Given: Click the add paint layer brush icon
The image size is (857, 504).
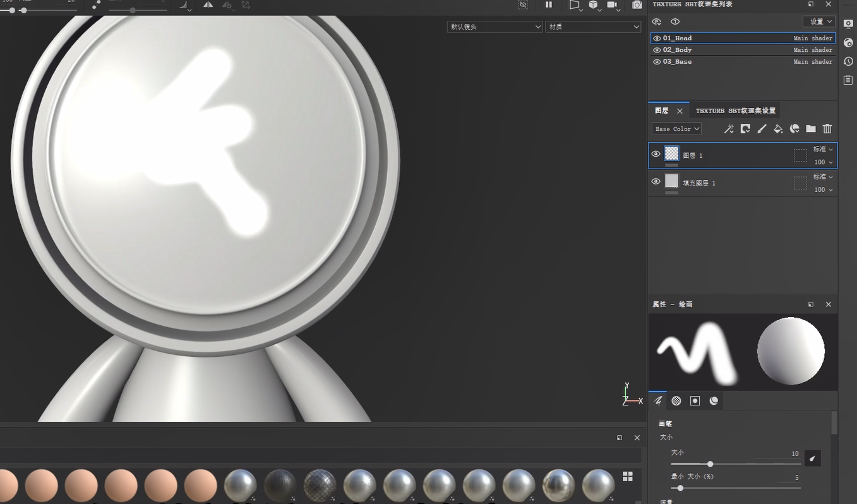Looking at the screenshot, I should pos(762,129).
